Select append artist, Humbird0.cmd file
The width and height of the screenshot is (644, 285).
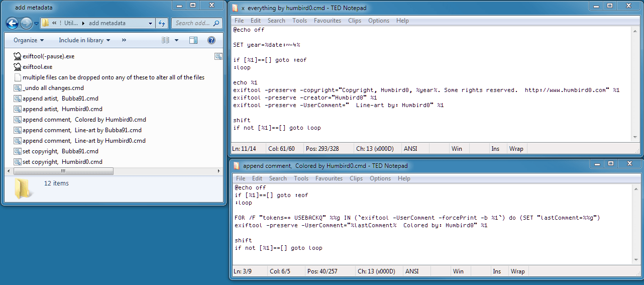tap(62, 109)
